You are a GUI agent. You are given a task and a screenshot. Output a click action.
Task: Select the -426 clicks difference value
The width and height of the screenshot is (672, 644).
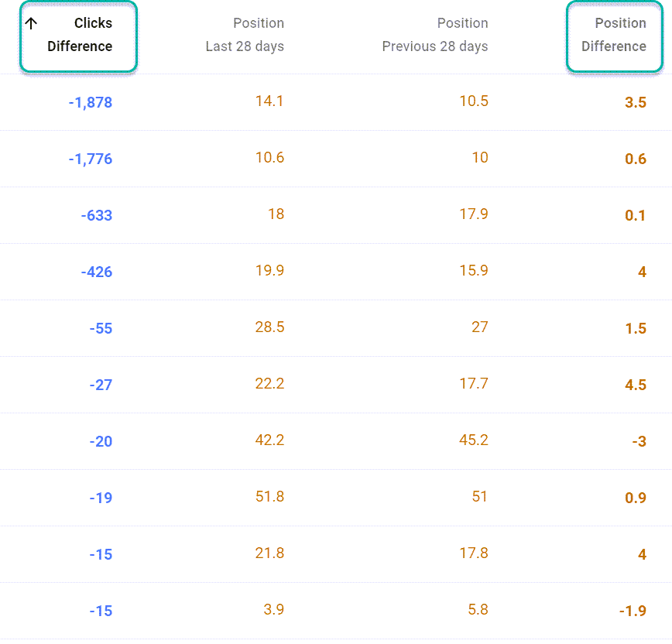coord(97,272)
